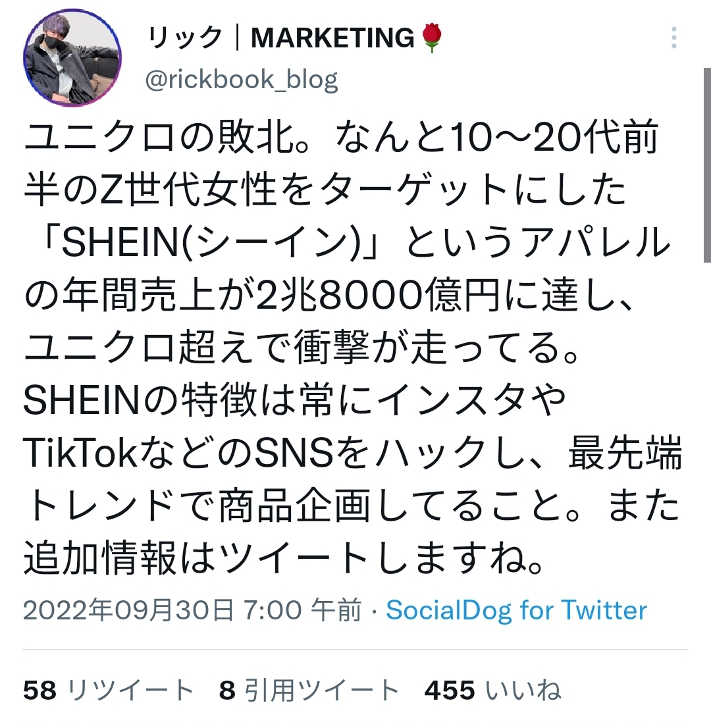
Task: Show the 455 いいね likes list
Action: pos(492,690)
